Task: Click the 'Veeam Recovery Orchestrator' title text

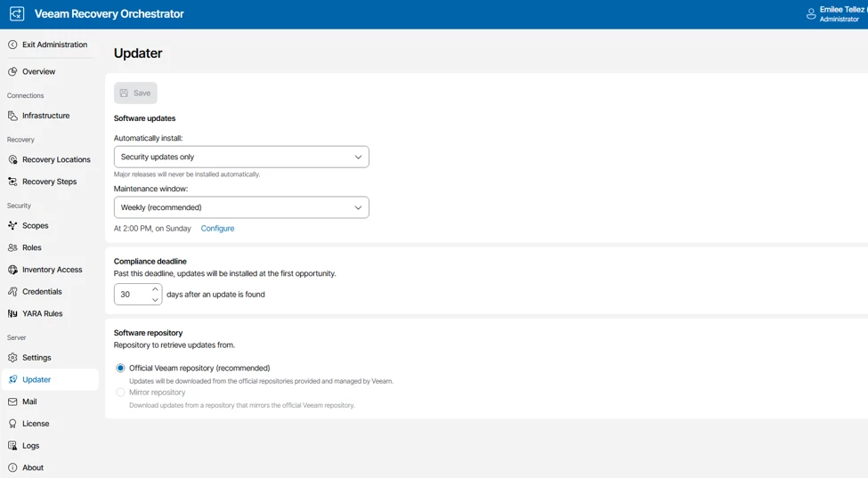Action: pyautogui.click(x=109, y=14)
